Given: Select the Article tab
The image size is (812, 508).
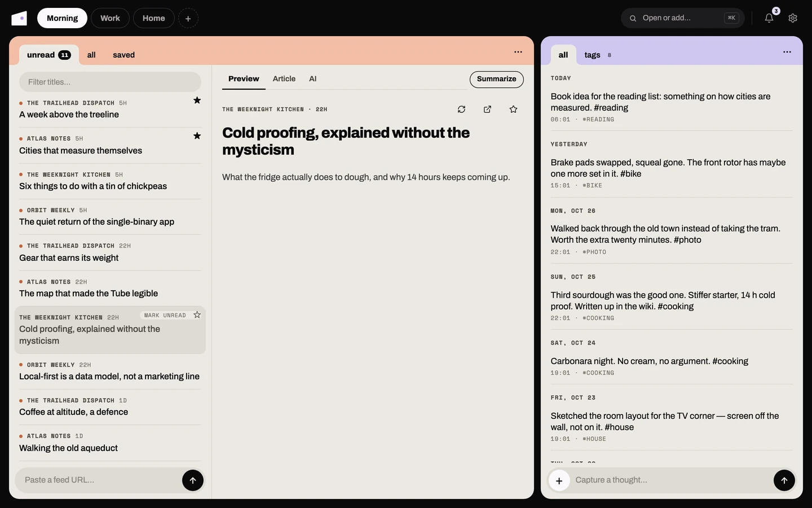Looking at the screenshot, I should (284, 79).
